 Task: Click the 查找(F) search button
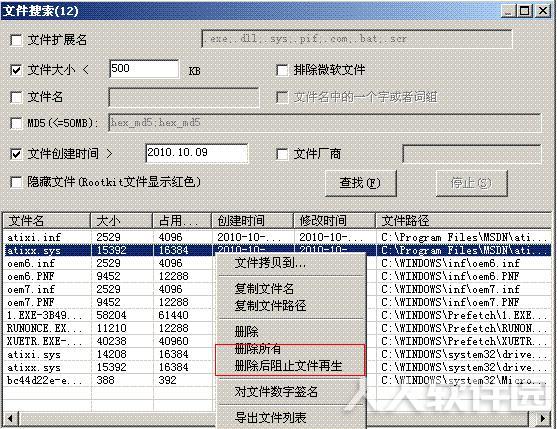pos(361,183)
